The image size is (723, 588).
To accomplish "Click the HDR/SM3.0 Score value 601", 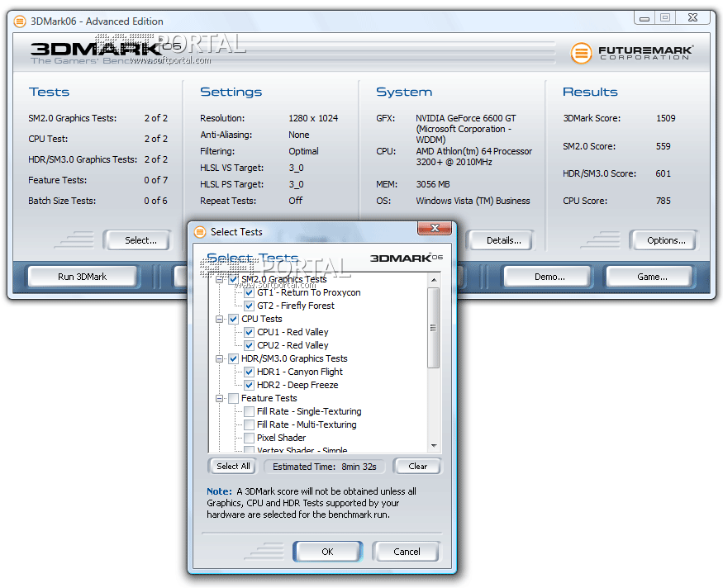I will coord(663,173).
